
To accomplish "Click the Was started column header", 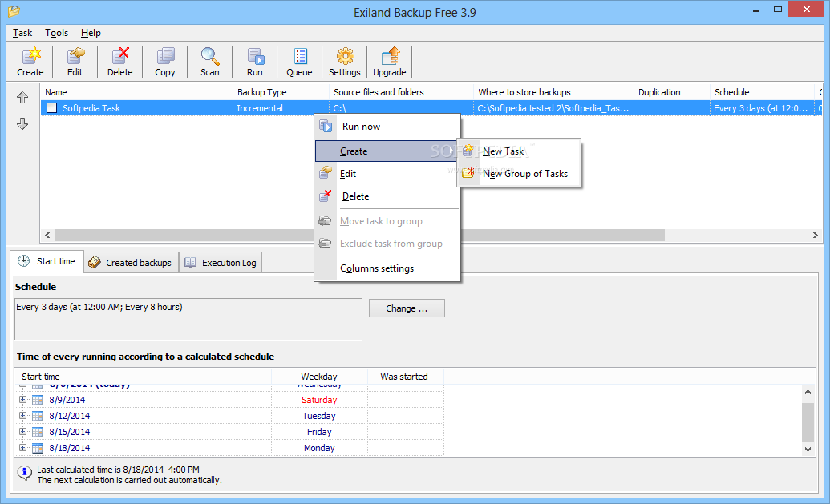I will [405, 377].
